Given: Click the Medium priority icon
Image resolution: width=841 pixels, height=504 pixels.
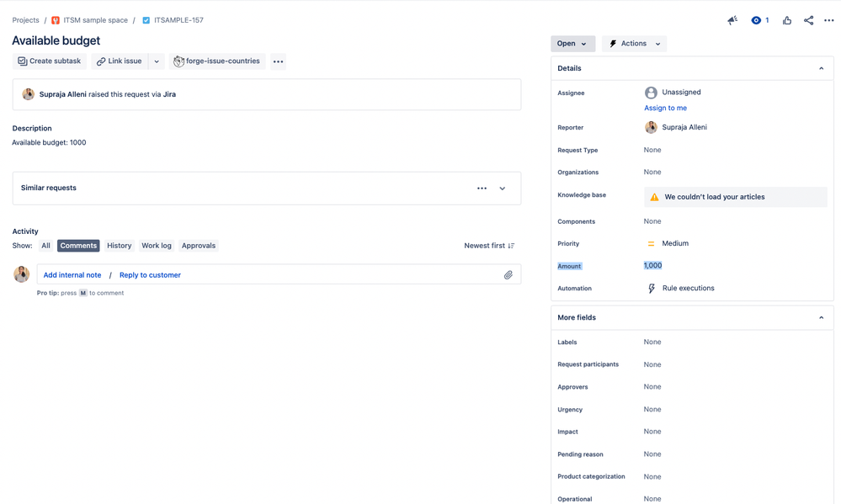Looking at the screenshot, I should pos(651,243).
